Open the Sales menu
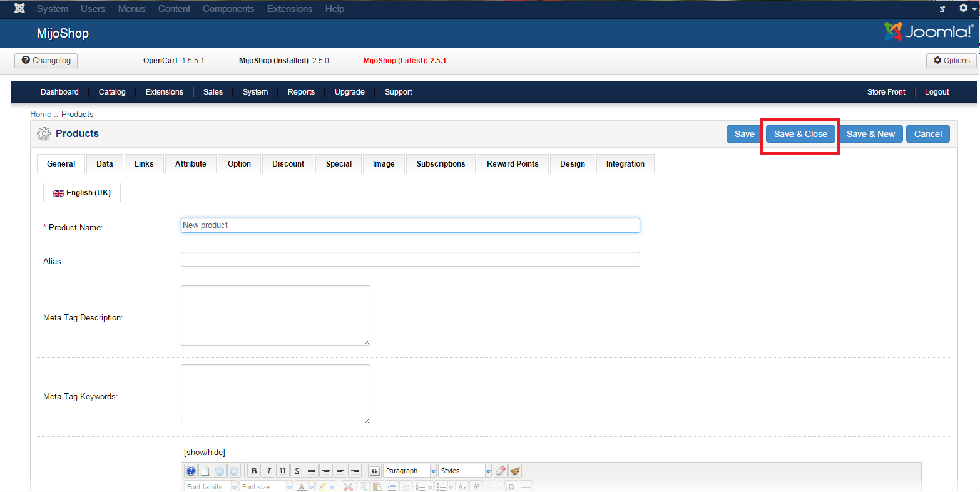 pos(213,92)
